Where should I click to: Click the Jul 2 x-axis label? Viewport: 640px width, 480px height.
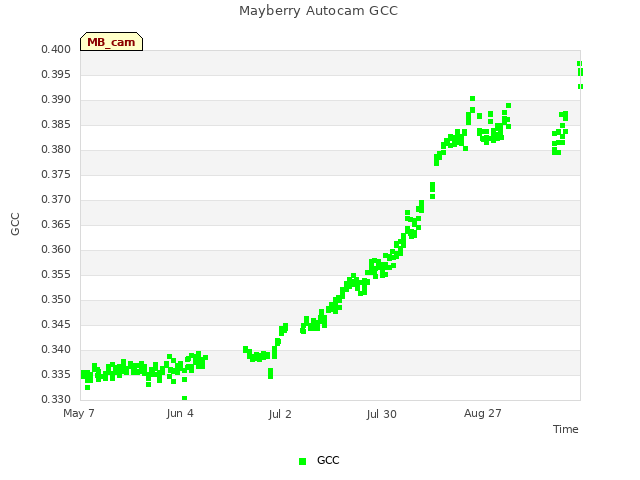pos(280,414)
